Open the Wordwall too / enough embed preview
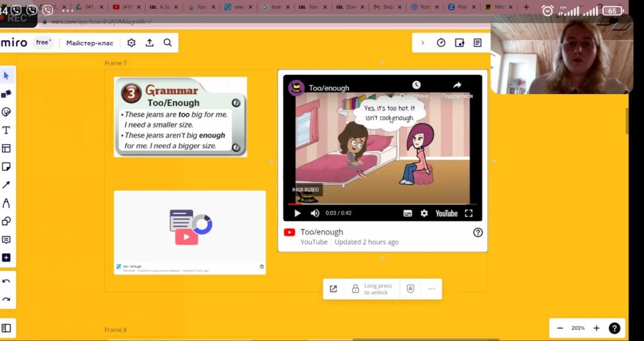 [190, 232]
